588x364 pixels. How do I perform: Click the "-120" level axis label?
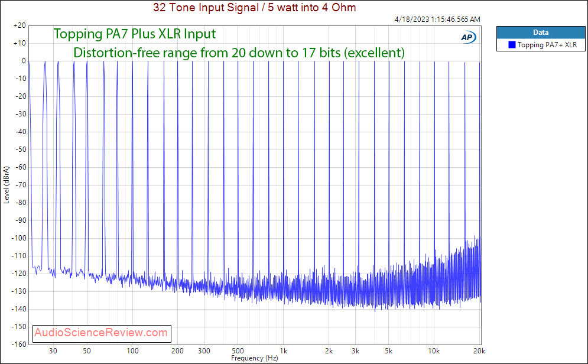point(19,274)
